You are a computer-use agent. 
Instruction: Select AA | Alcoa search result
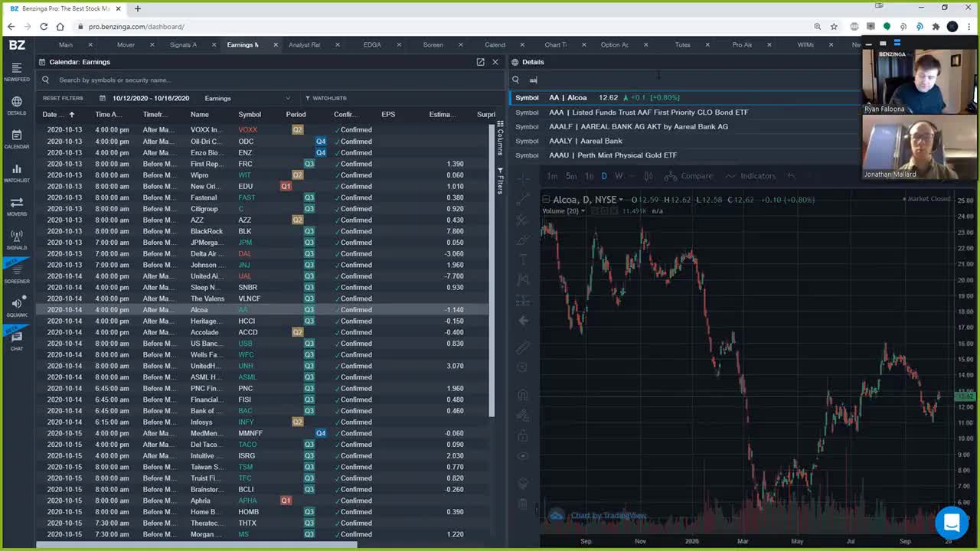685,98
